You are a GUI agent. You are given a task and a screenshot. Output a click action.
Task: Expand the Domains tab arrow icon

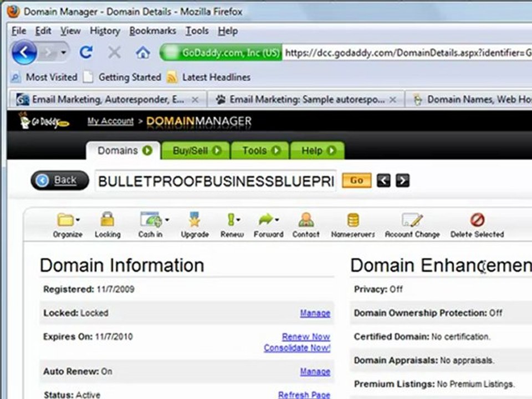147,151
